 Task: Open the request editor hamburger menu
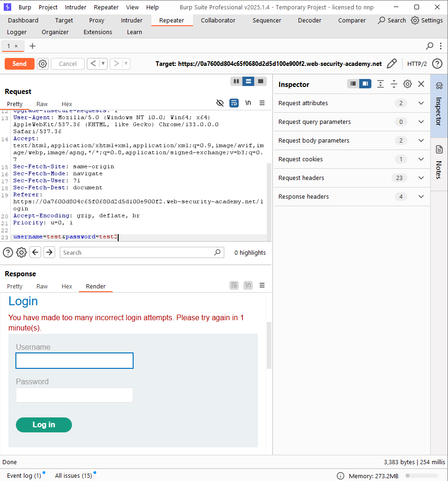click(262, 103)
